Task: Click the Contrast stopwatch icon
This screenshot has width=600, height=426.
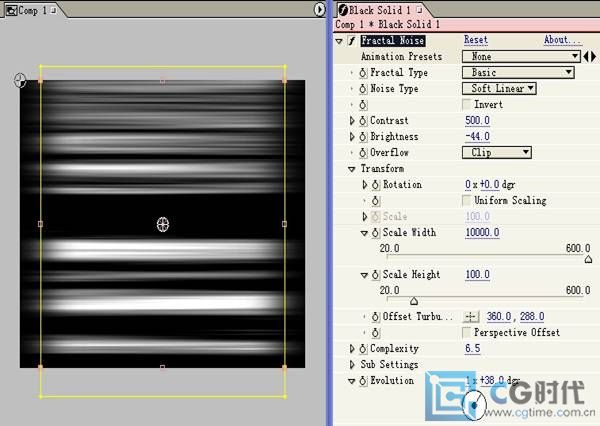Action: 363,121
